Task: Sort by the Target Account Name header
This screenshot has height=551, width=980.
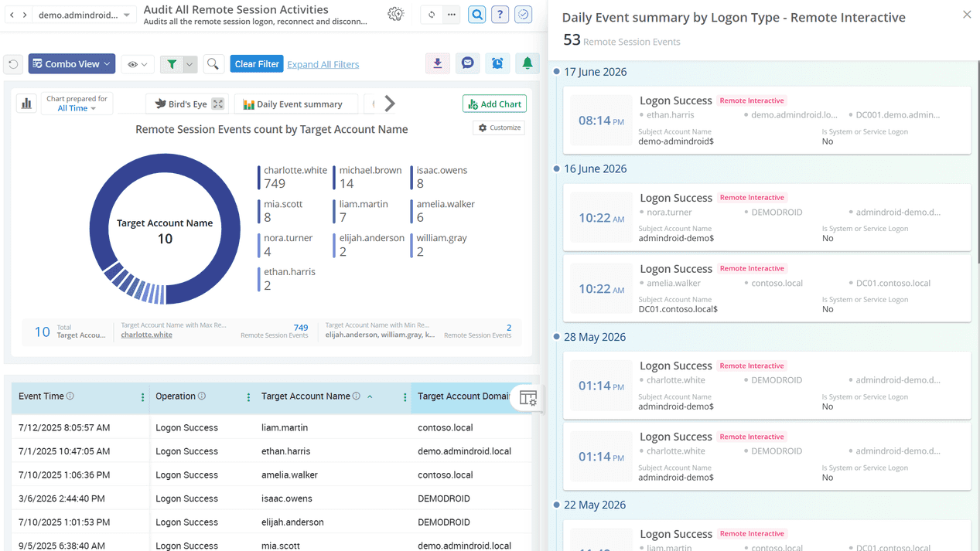Action: (x=306, y=396)
